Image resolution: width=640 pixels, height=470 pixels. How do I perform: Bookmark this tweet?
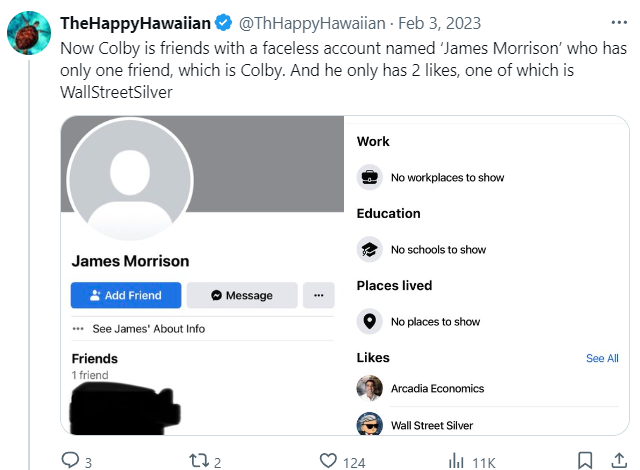(586, 460)
